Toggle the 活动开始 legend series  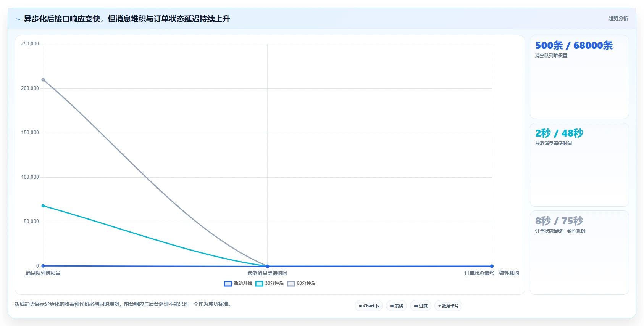[238, 283]
